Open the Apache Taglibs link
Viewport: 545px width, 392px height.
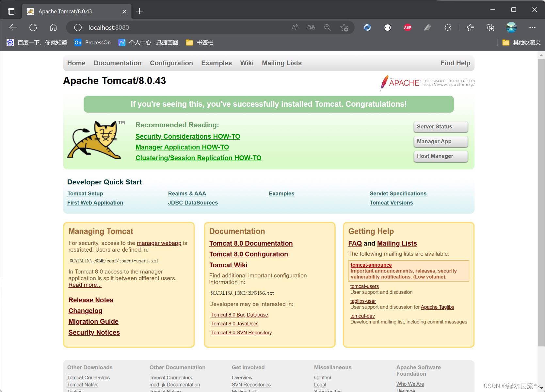point(437,307)
